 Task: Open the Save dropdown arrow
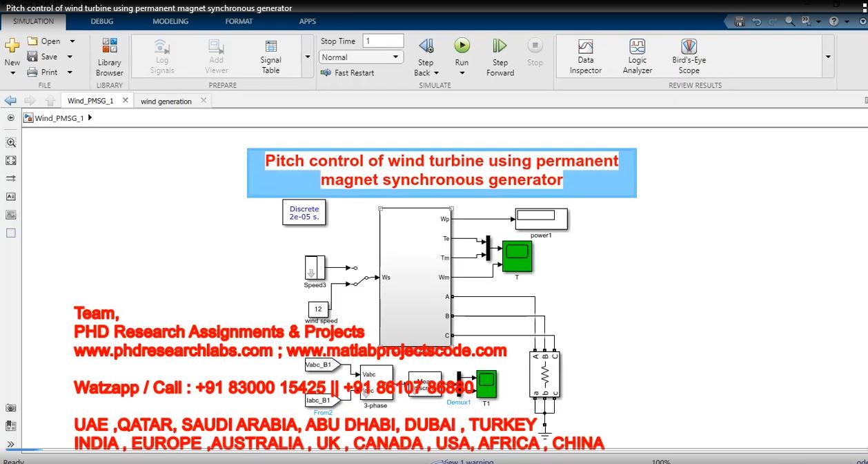(70, 57)
